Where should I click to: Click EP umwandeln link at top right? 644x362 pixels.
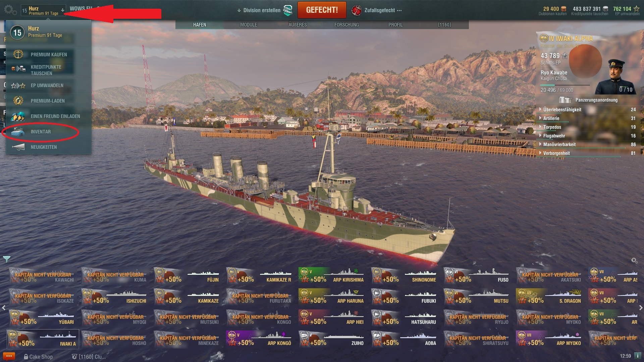[627, 14]
